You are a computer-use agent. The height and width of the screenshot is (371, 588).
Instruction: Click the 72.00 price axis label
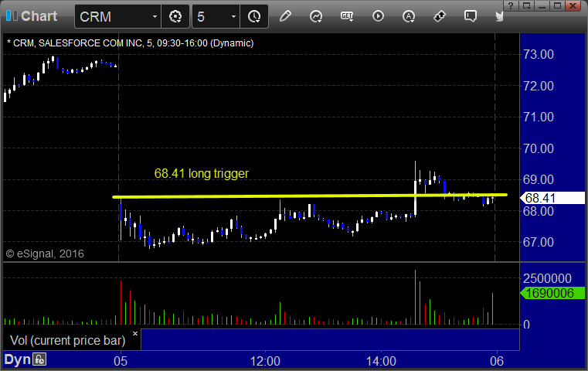pos(539,86)
